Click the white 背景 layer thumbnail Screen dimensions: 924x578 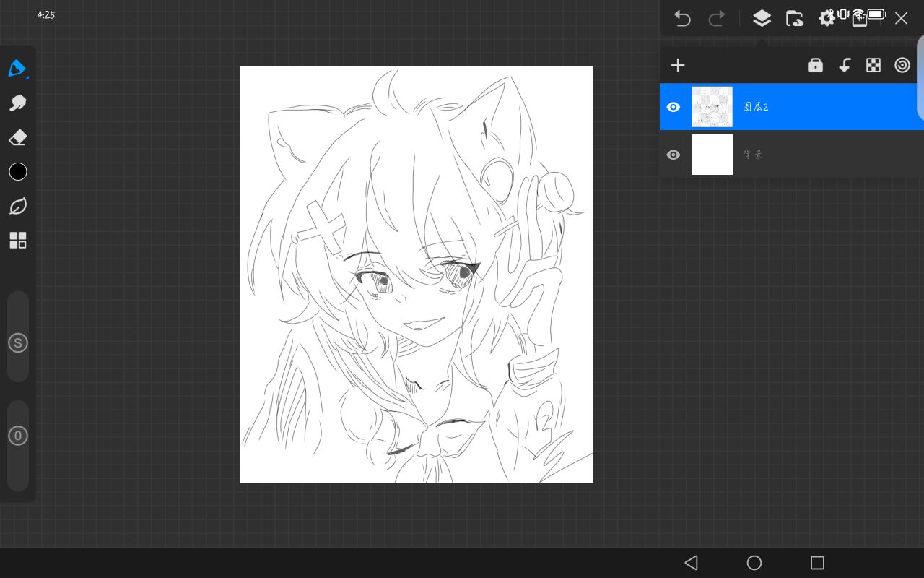point(712,155)
